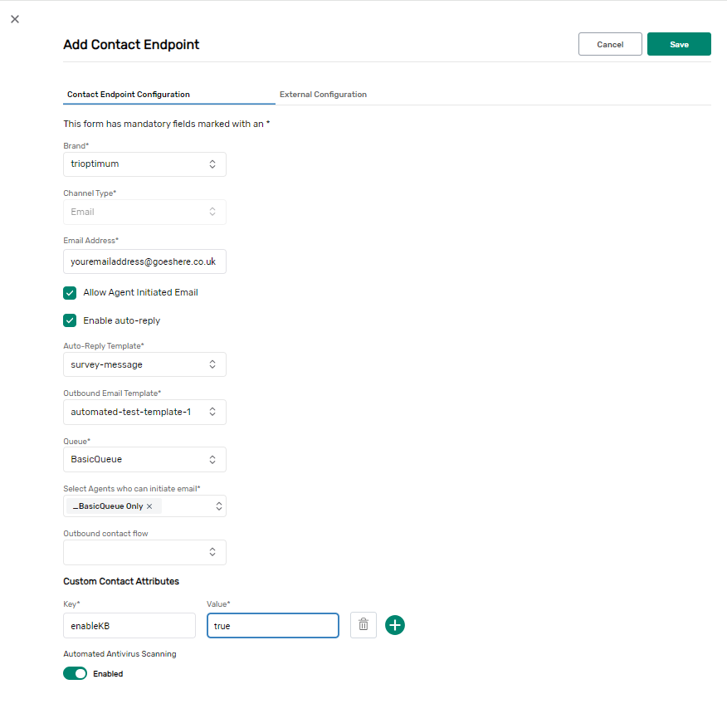727x728 pixels.
Task: Uncheck Allow Agent Initiated Email
Action: (70, 292)
